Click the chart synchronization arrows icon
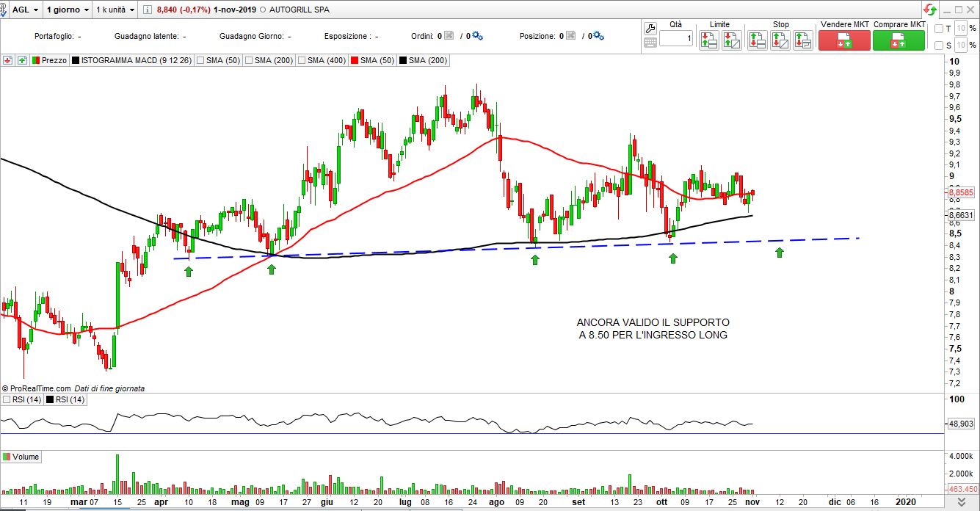980x511 pixels. [929, 10]
